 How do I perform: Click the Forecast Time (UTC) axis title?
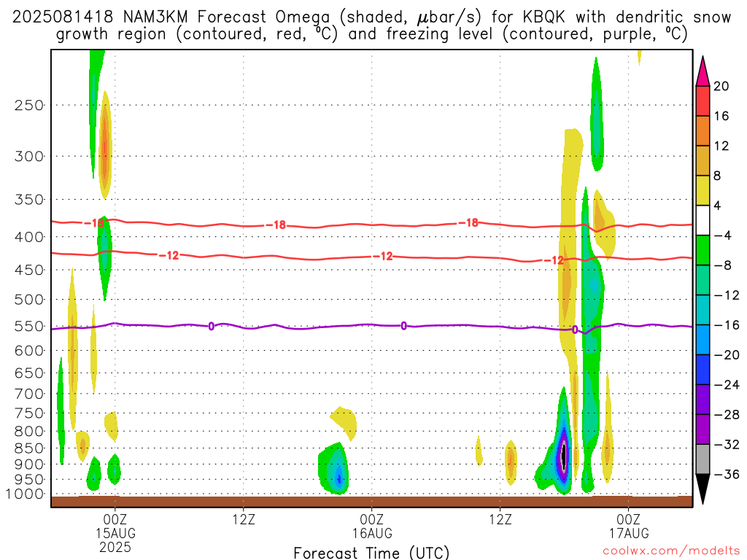371,553
